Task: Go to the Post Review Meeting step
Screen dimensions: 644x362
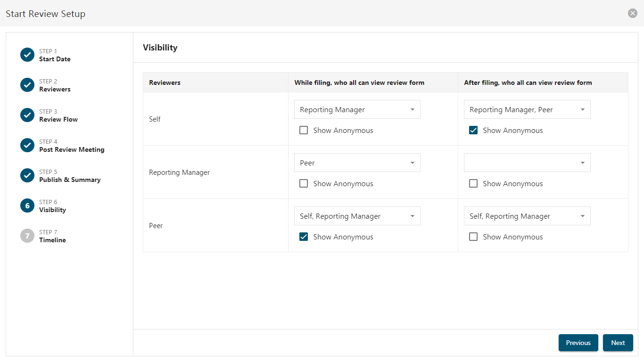Action: click(72, 150)
